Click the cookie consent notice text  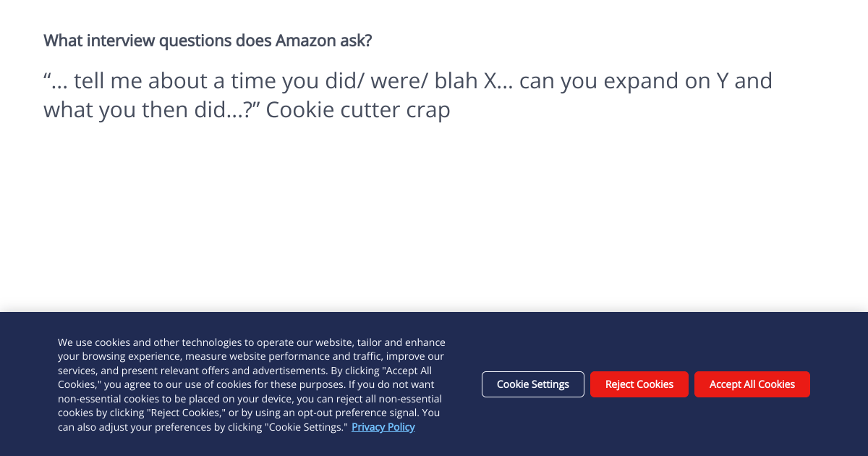click(251, 384)
